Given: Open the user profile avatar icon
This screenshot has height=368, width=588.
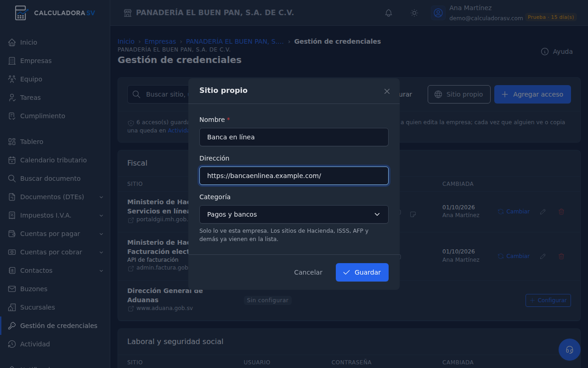Looking at the screenshot, I should (438, 13).
